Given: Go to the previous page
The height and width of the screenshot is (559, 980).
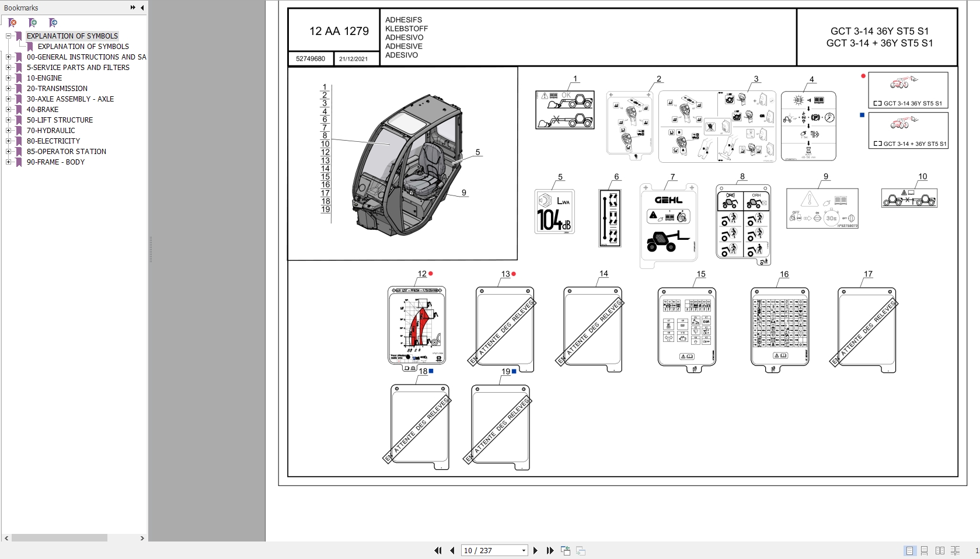Looking at the screenshot, I should pyautogui.click(x=452, y=550).
